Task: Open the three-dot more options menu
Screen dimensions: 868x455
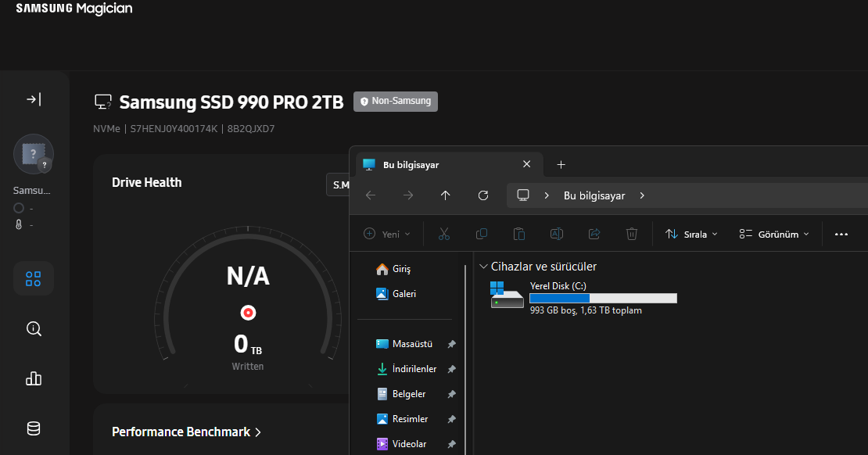Action: (841, 234)
